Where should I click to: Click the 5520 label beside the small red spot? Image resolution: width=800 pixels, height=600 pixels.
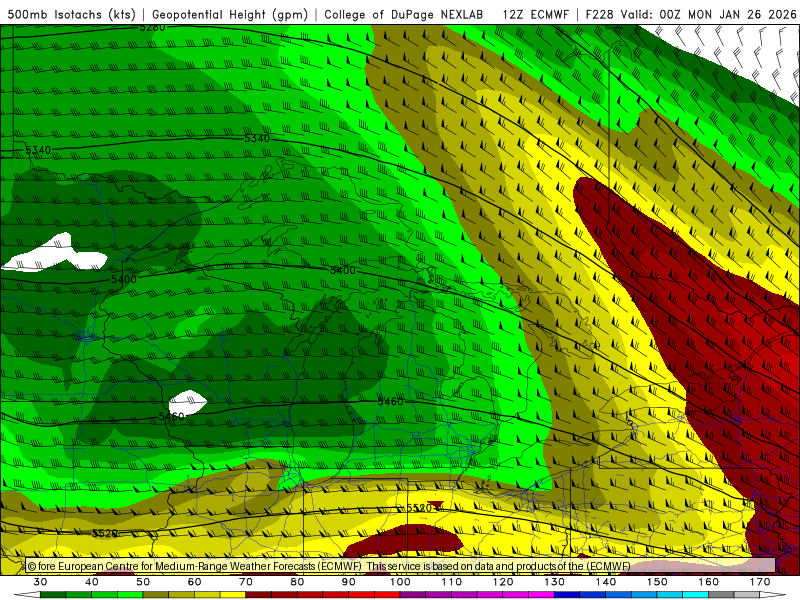point(419,508)
